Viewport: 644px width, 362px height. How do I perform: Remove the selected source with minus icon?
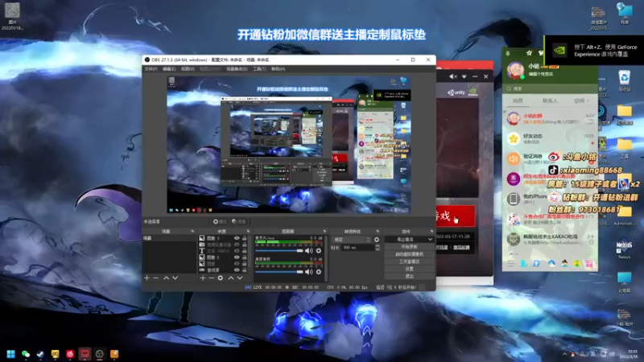click(x=212, y=278)
